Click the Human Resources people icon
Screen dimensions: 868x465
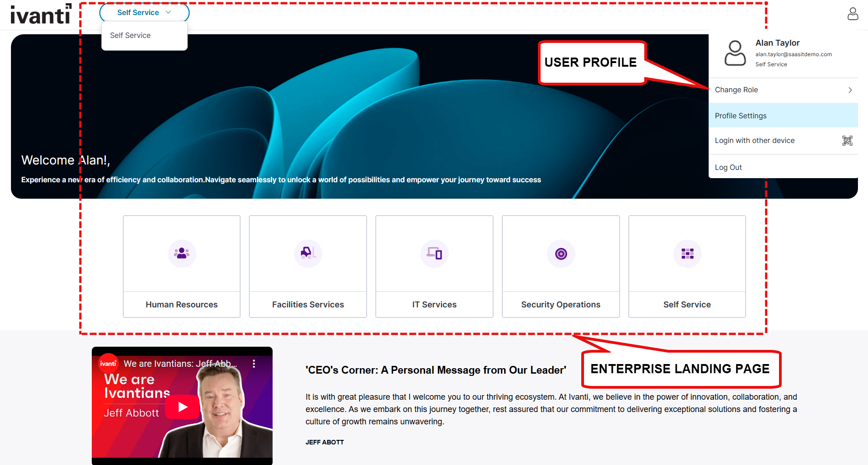182,254
